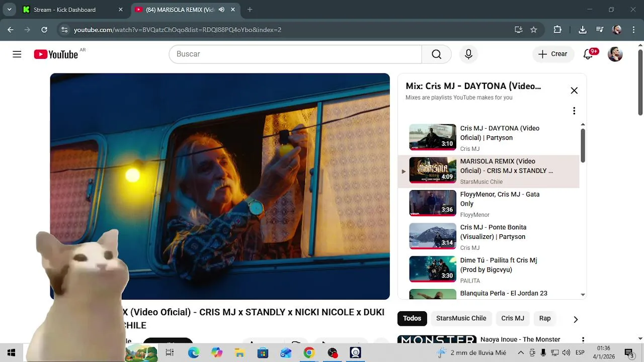
Task: Click the youtube.com address bar URL
Action: (x=178, y=30)
